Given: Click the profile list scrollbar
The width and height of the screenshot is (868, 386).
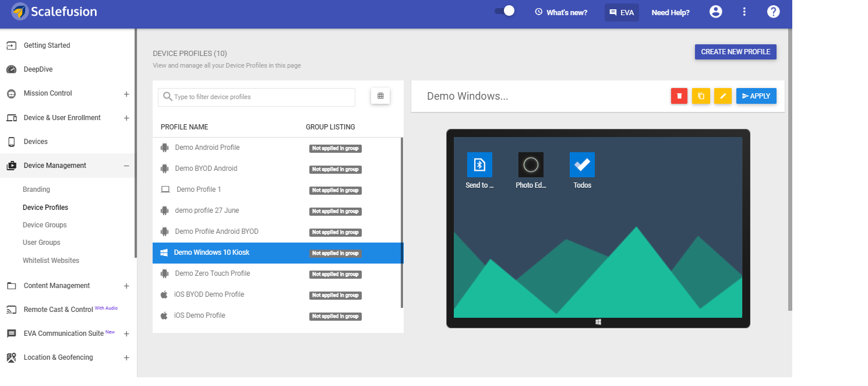Looking at the screenshot, I should tap(402, 223).
